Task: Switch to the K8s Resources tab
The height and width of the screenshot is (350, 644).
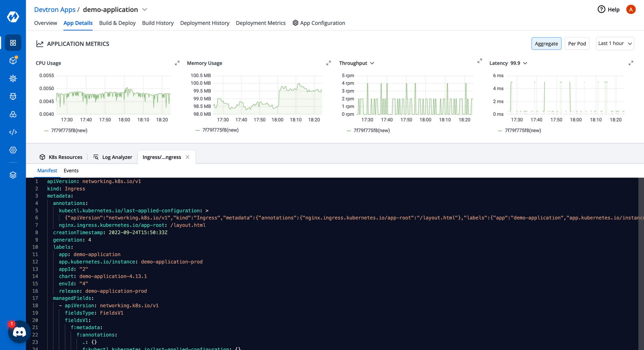Action: (61, 157)
